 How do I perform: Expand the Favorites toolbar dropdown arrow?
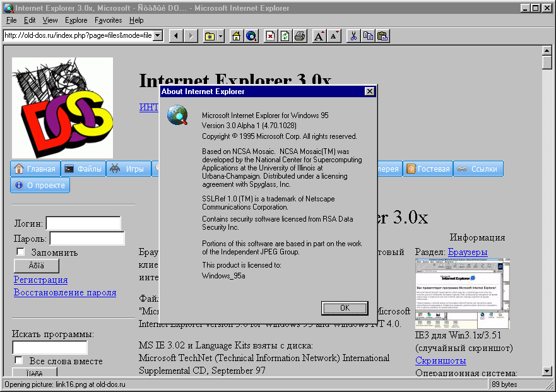221,36
